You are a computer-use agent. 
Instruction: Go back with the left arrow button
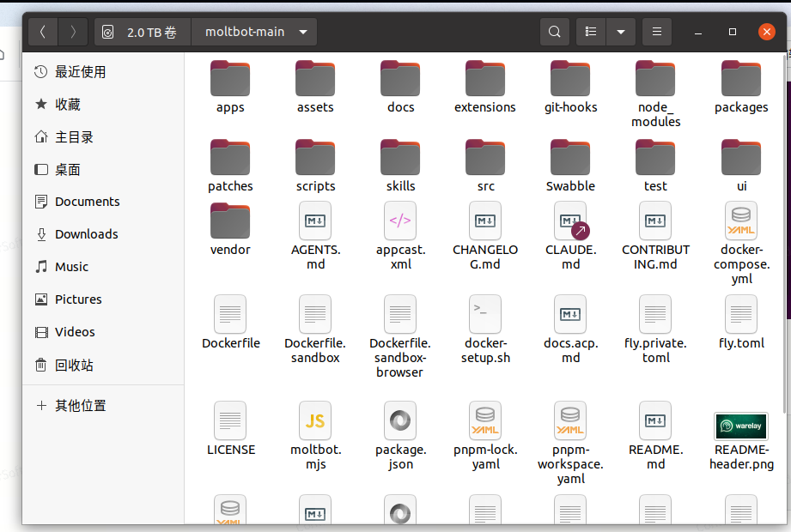43,33
